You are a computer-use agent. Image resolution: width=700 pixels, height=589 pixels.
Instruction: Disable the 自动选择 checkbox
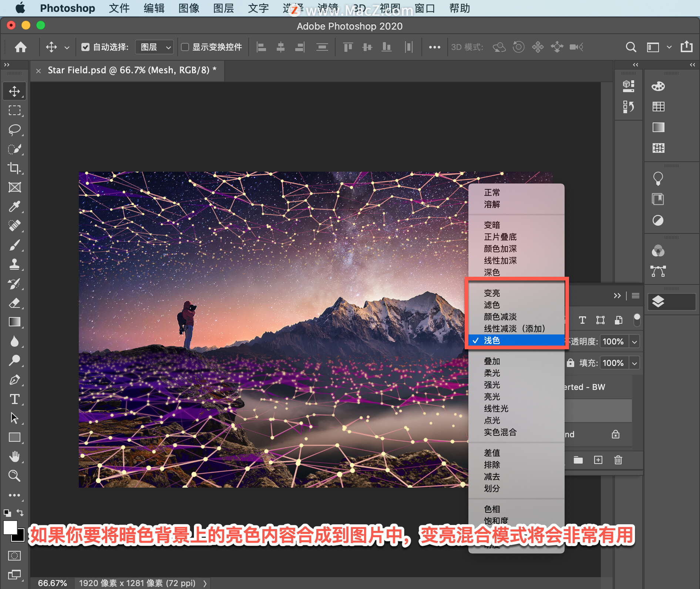pyautogui.click(x=85, y=47)
